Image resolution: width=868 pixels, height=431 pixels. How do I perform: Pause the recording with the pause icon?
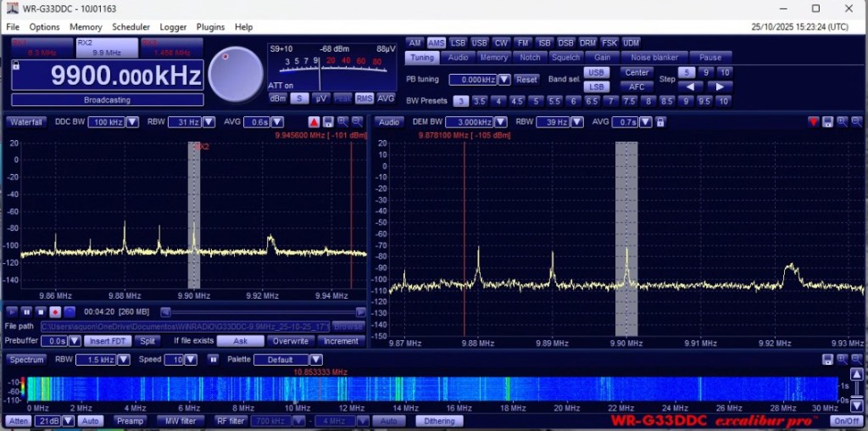25,312
